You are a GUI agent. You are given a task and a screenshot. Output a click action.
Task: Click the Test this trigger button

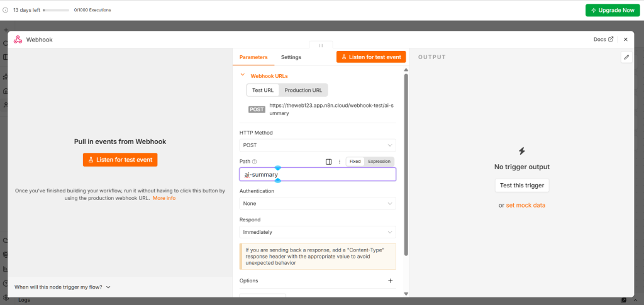(521, 186)
